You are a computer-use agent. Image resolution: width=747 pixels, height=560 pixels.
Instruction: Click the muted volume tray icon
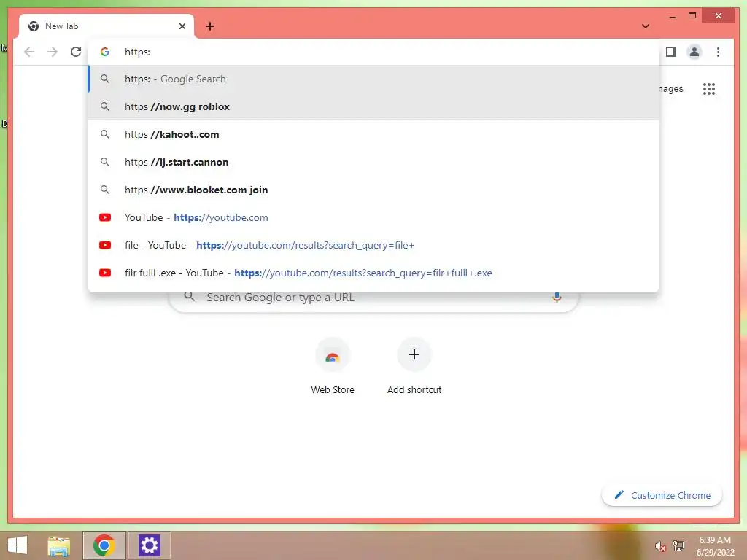click(659, 546)
